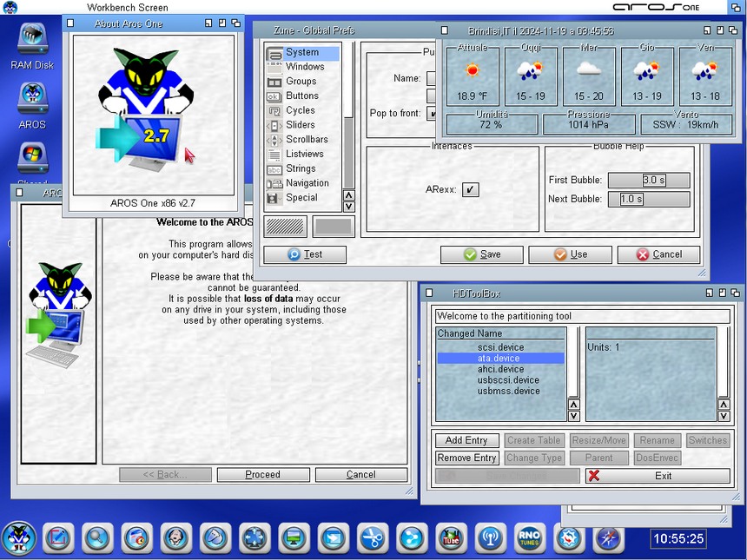Viewport: 747px width, 560px height.
Task: Click the Ven forecast weather icon
Action: 704,70
